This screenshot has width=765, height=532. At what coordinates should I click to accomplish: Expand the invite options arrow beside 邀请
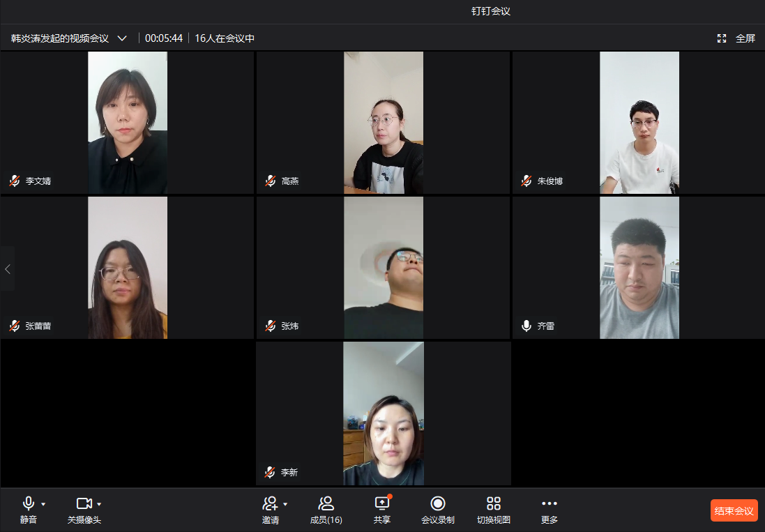[x=285, y=504]
